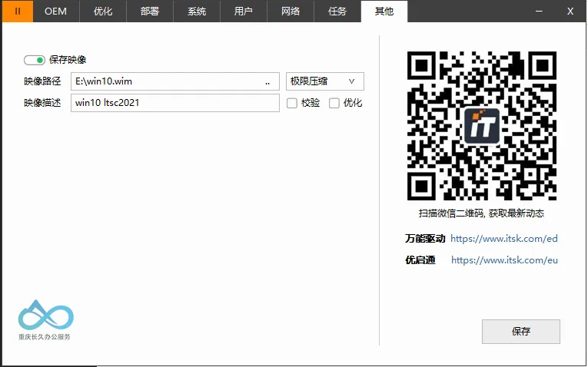This screenshot has width=588, height=367.
Task: Click the WeChat QR code image
Action: 482,126
